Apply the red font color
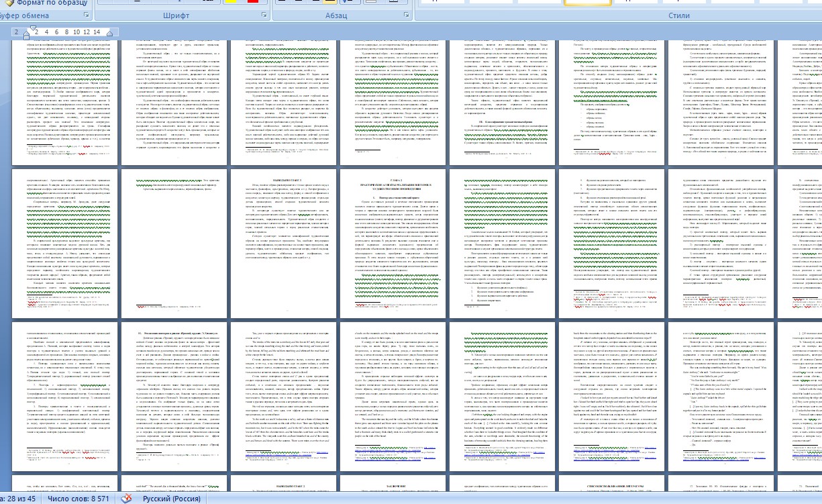The image size is (822, 504). [252, 2]
